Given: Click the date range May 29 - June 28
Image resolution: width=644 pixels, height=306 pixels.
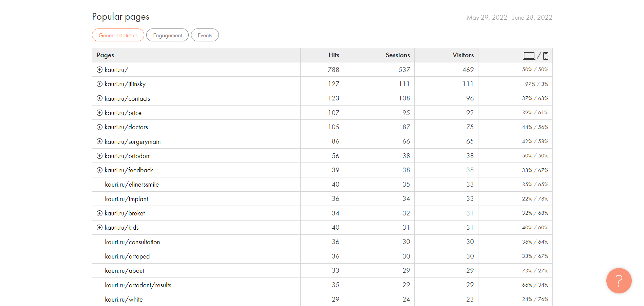Looking at the screenshot, I should [509, 18].
